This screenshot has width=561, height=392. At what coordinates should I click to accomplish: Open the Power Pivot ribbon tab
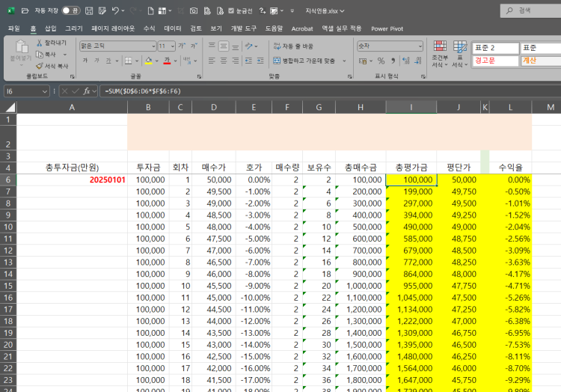(x=387, y=28)
